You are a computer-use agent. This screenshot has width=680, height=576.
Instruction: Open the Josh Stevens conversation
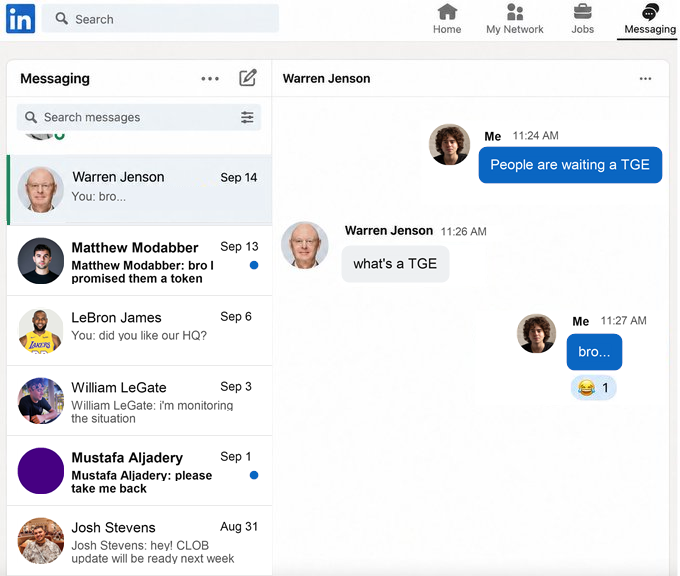140,541
